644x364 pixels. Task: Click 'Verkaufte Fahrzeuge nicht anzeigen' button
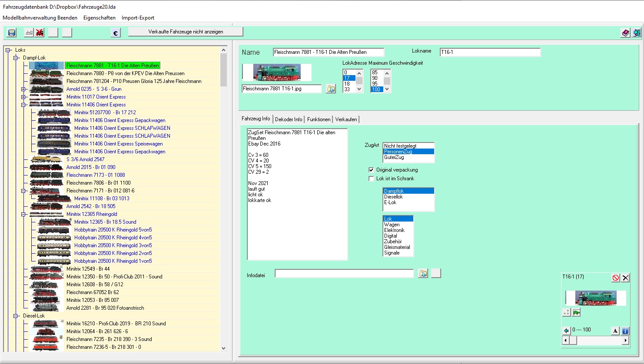click(186, 32)
